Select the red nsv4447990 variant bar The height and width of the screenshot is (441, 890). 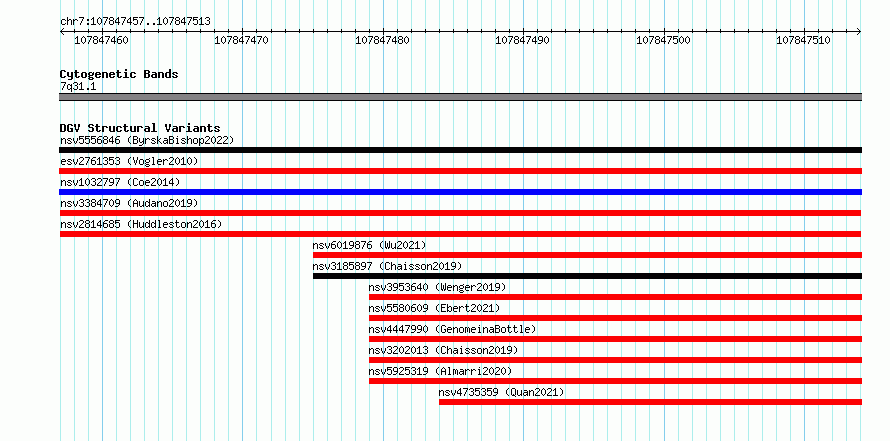pyautogui.click(x=615, y=339)
